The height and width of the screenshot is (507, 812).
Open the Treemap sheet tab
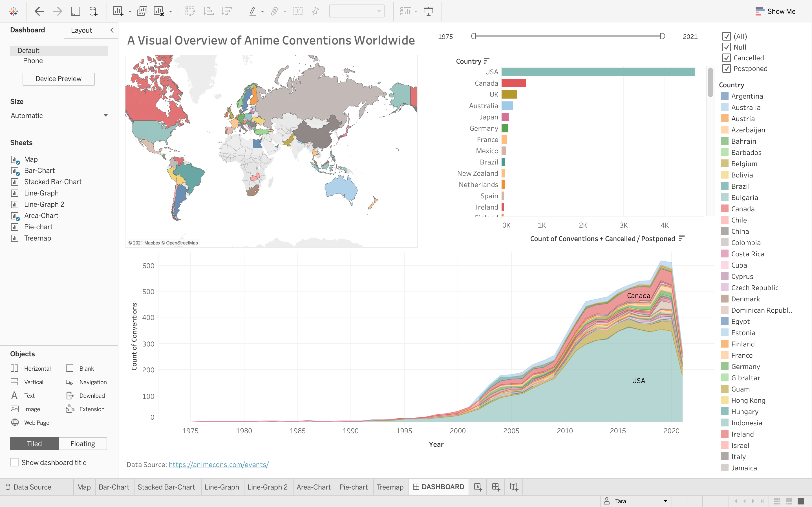[390, 487]
